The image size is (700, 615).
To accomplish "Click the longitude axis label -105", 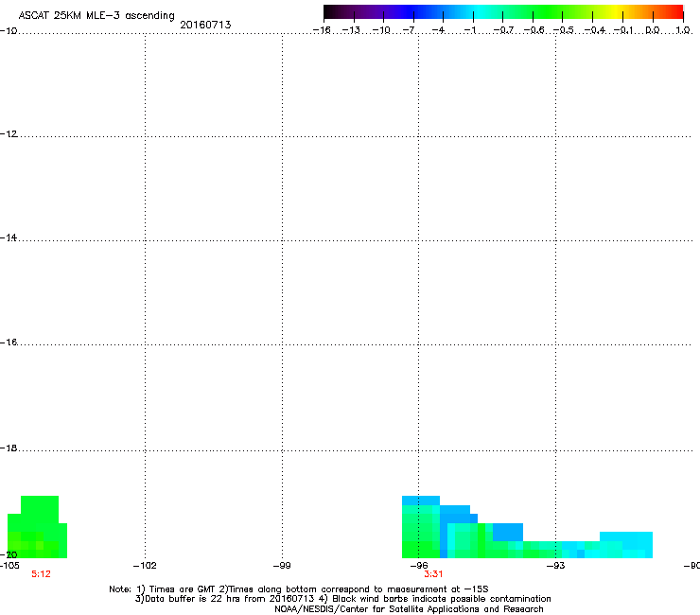I will point(9,566).
